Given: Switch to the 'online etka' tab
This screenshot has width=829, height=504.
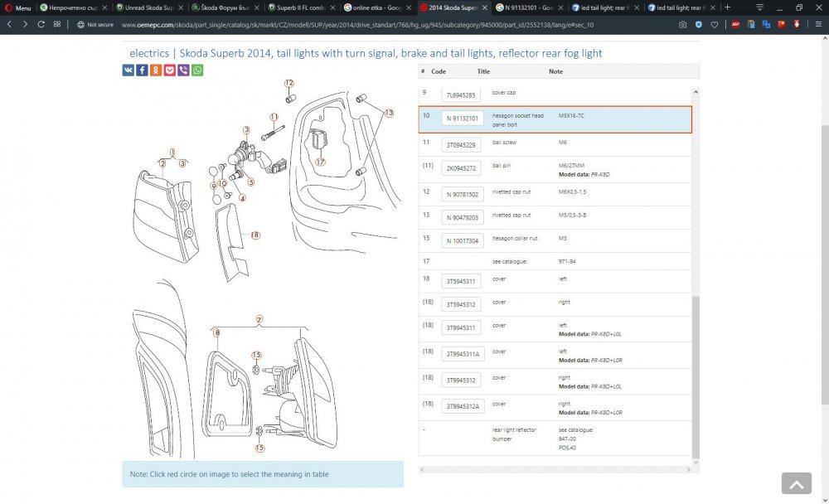Looking at the screenshot, I should coord(377,7).
